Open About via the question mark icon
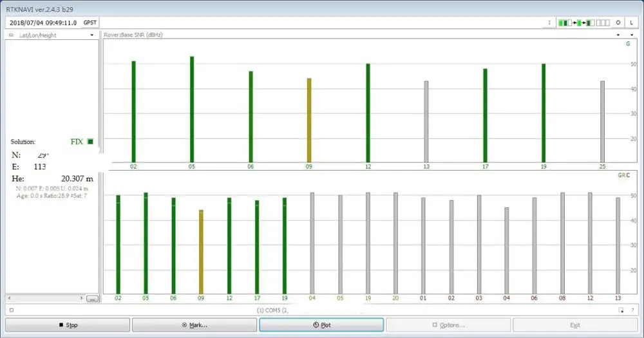 pos(632,310)
